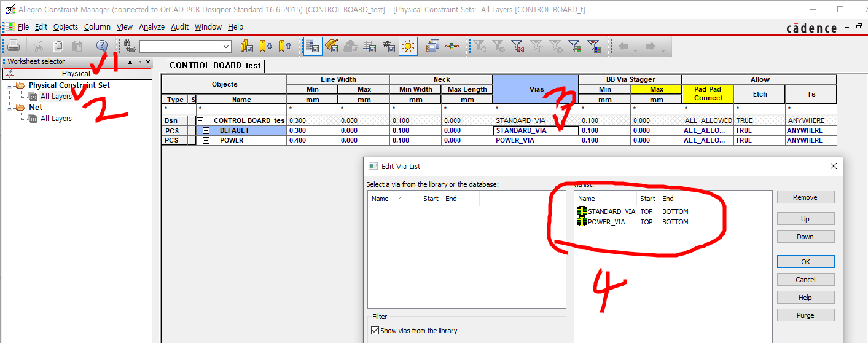Open the Worksheet selector panel options arrow
This screenshot has height=343, width=868.
pos(139,62)
